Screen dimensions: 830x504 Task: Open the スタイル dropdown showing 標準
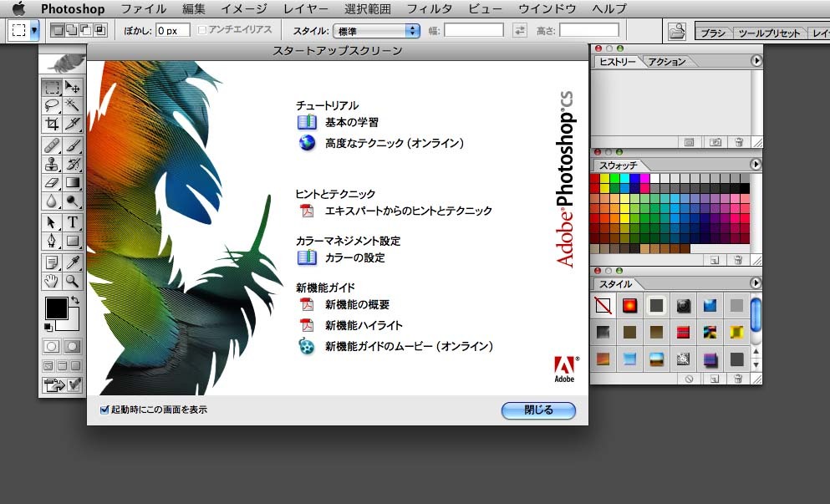coord(376,31)
